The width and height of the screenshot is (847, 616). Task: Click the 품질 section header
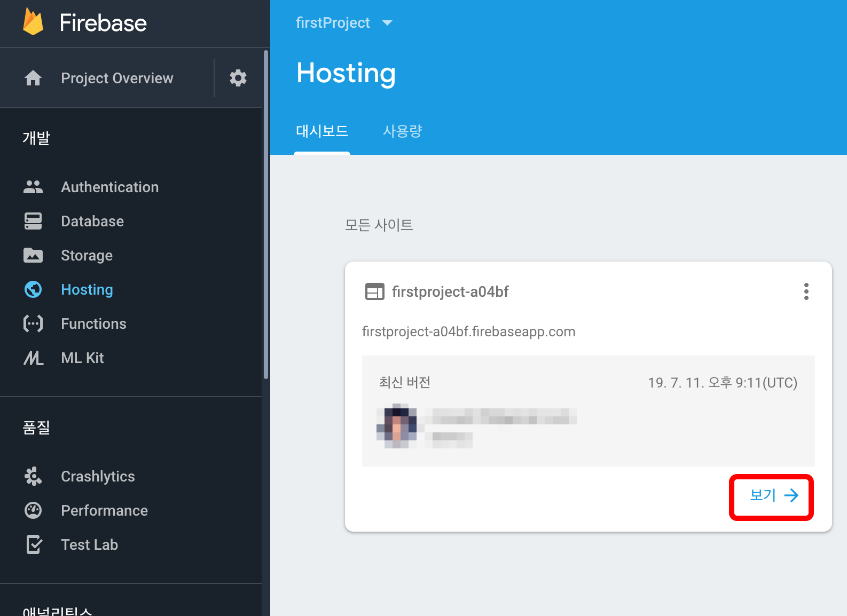coord(36,427)
